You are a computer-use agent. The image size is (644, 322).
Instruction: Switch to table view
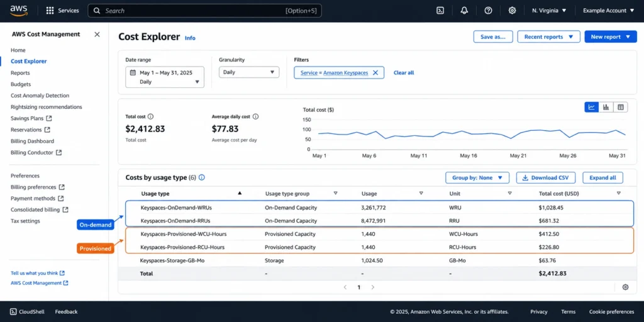click(620, 107)
